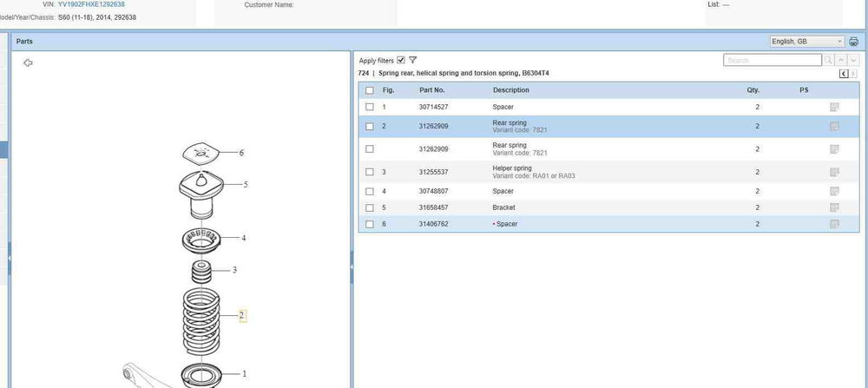Click the print icon beside language selector
Image resolution: width=868 pixels, height=388 pixels.
click(853, 42)
